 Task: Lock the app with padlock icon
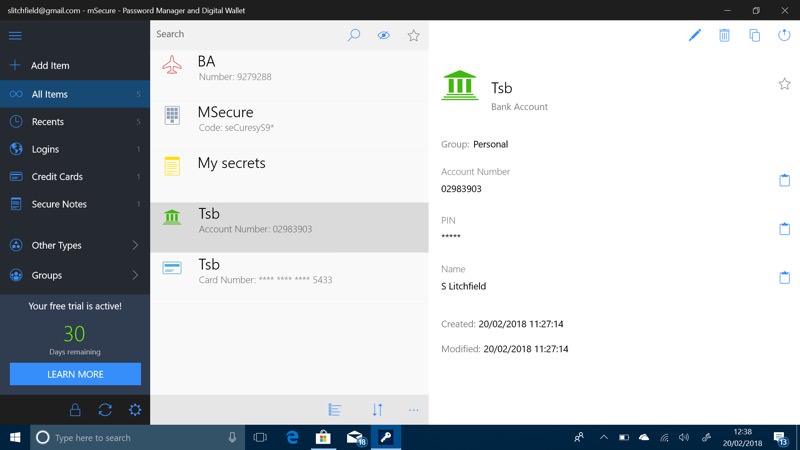tap(75, 410)
